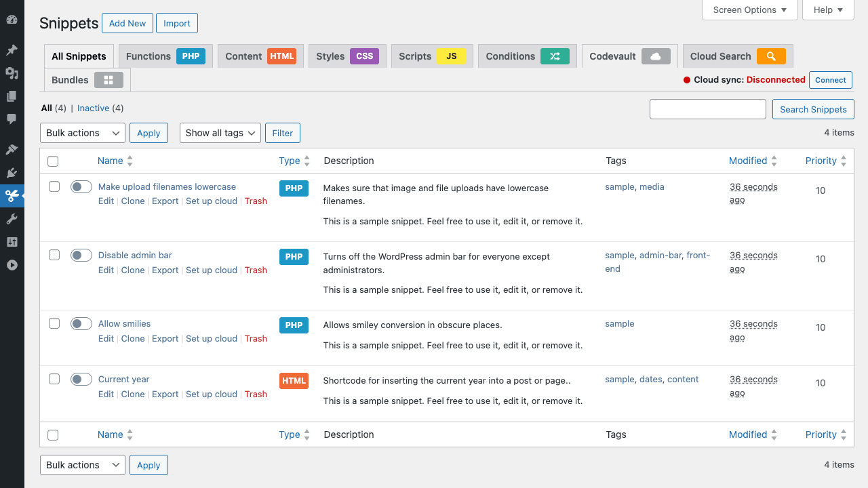The width and height of the screenshot is (868, 488).
Task: Check the box for Make upload filenames lowercase
Action: pos(54,186)
